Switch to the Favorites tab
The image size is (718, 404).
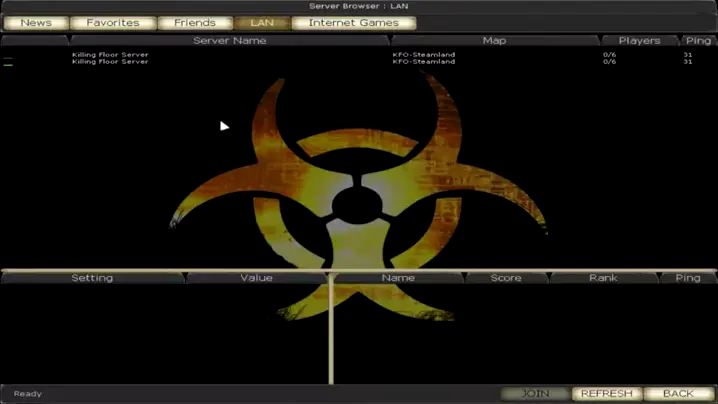pos(113,22)
